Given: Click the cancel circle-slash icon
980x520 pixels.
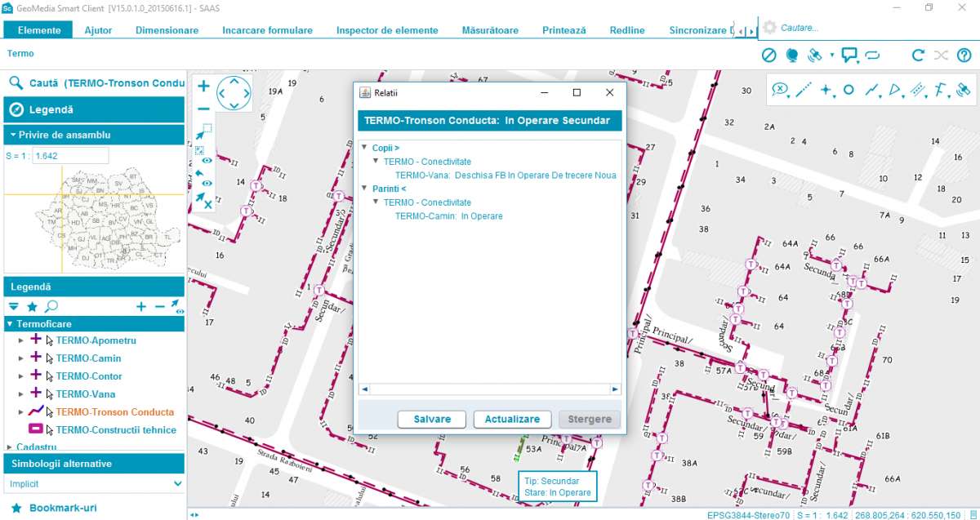Looking at the screenshot, I should coord(768,56).
